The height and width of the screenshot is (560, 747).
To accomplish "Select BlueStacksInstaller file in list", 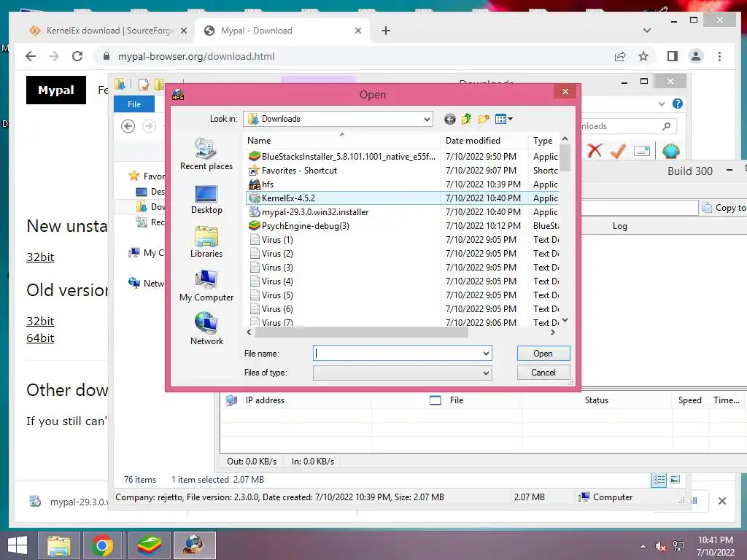I will coord(341,157).
